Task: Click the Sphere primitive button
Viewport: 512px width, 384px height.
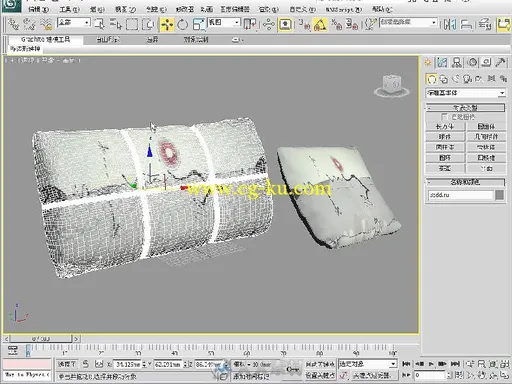Action: click(445, 137)
